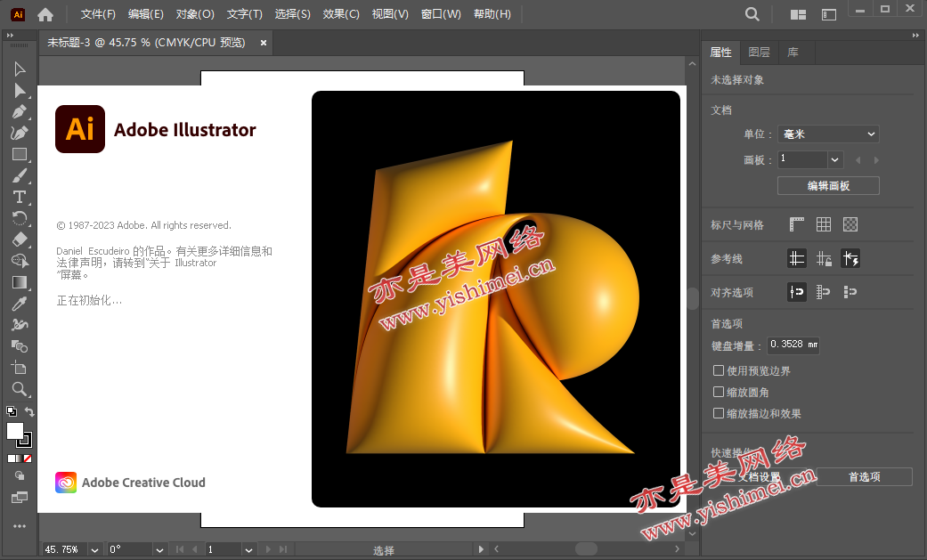Enable 缩放描边和效果 checkbox

coord(719,413)
